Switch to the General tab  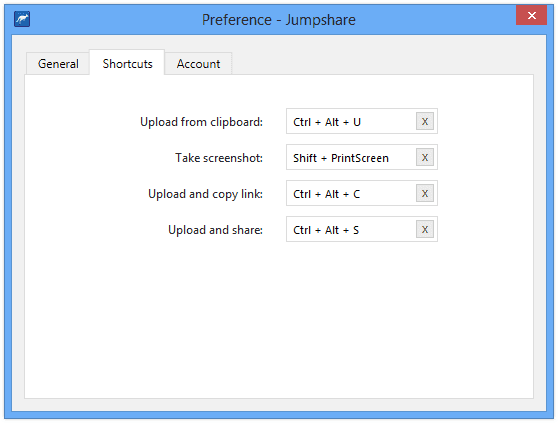click(58, 64)
